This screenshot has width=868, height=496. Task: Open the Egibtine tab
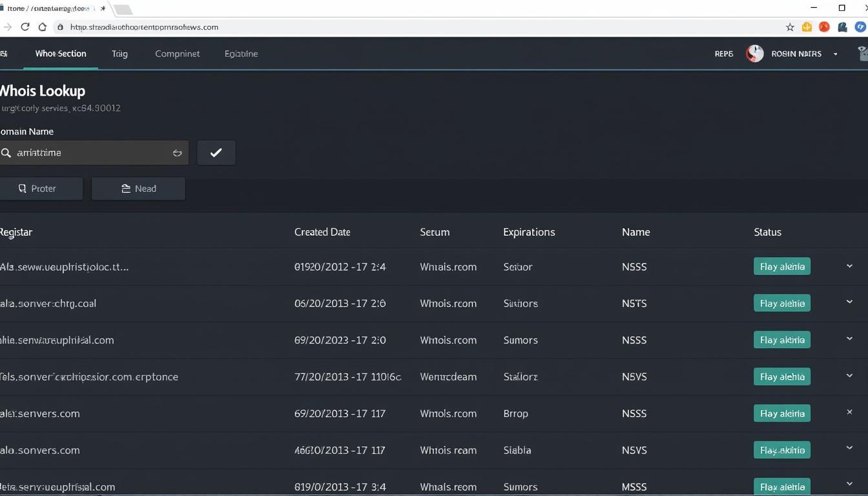pyautogui.click(x=241, y=54)
